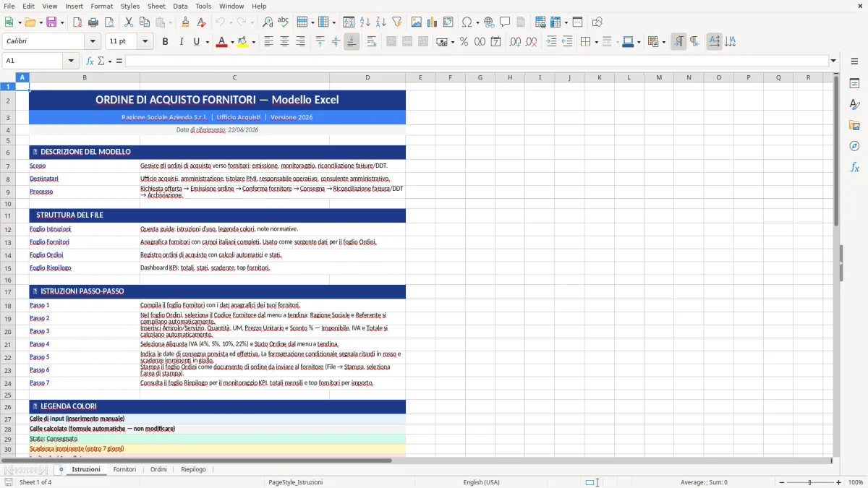Format as percent
The image size is (868, 488).
(464, 42)
